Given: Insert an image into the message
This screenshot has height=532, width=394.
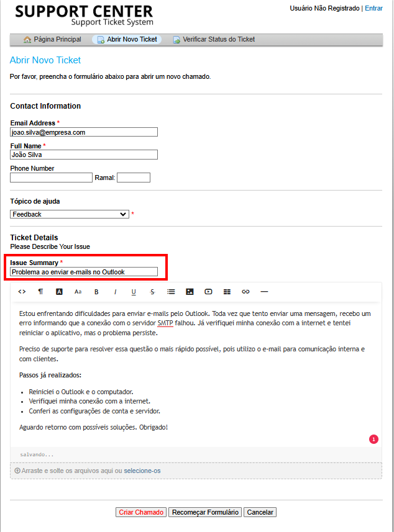Looking at the screenshot, I should pos(190,291).
